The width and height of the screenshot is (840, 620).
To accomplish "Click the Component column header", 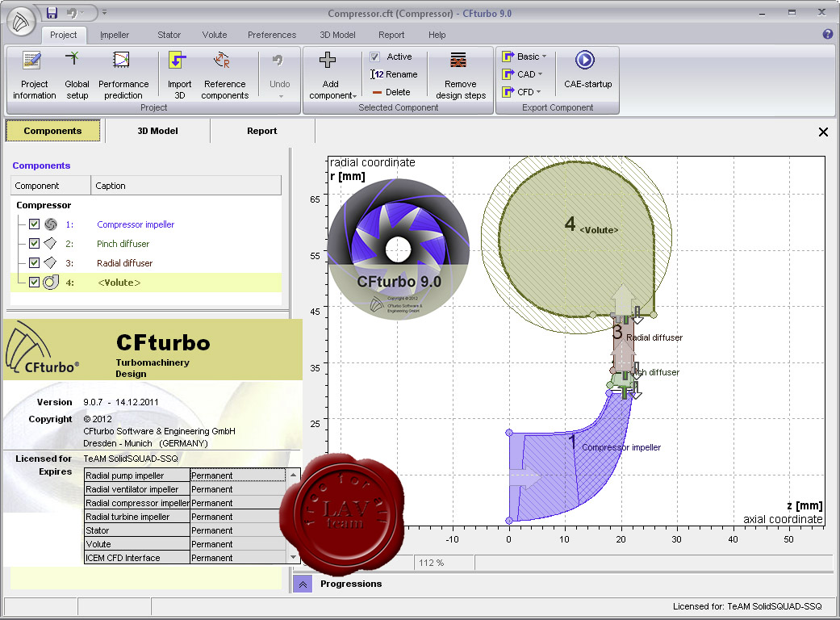I will tap(51, 186).
